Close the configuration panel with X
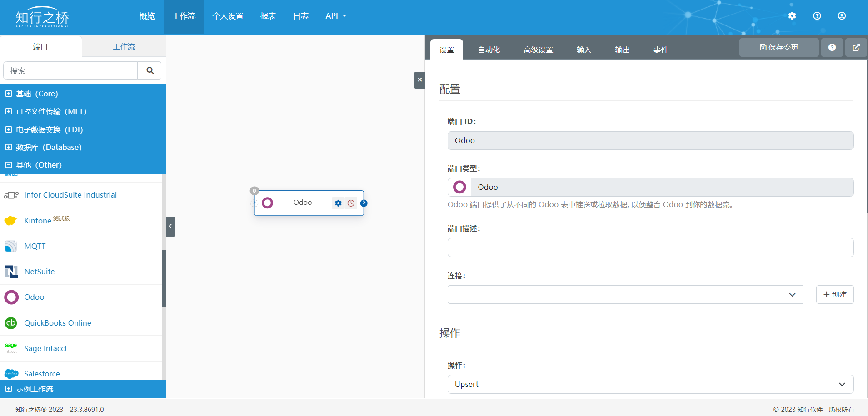868x416 pixels. [419, 80]
